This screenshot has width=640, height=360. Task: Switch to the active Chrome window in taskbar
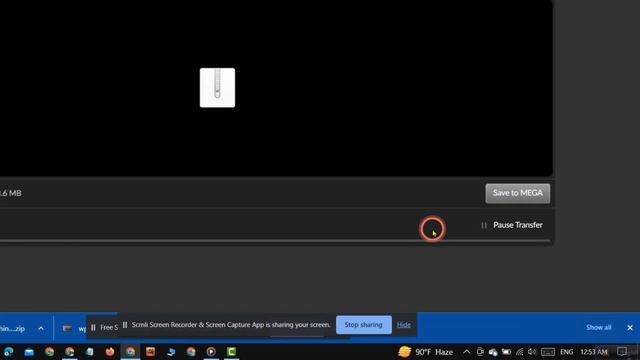click(130, 351)
